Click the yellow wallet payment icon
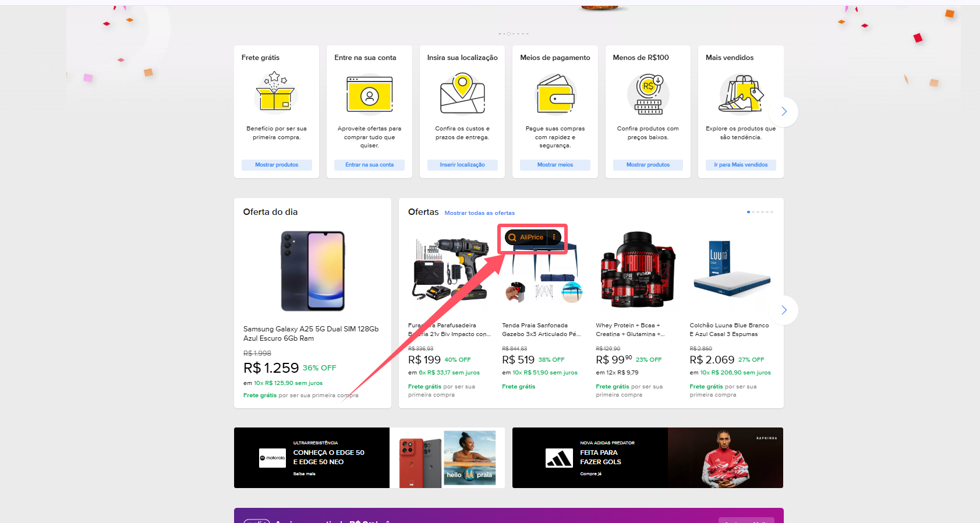This screenshot has height=523, width=980. (x=555, y=94)
